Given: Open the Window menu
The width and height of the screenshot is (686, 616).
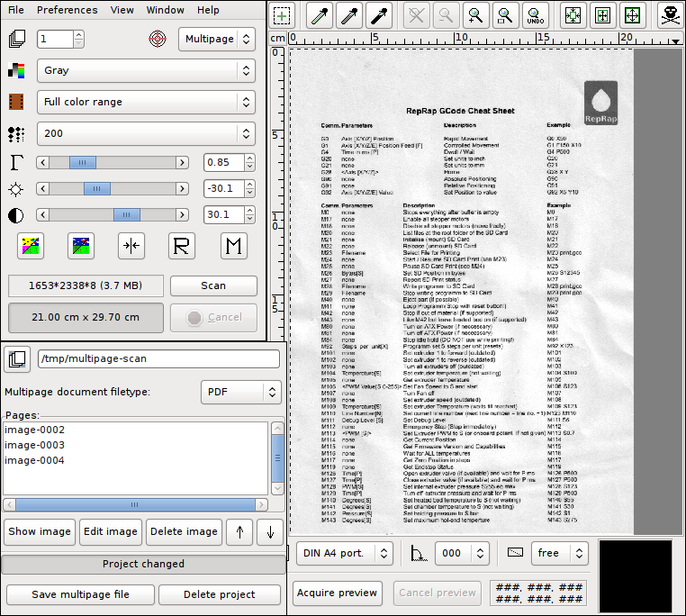Looking at the screenshot, I should pos(165,10).
